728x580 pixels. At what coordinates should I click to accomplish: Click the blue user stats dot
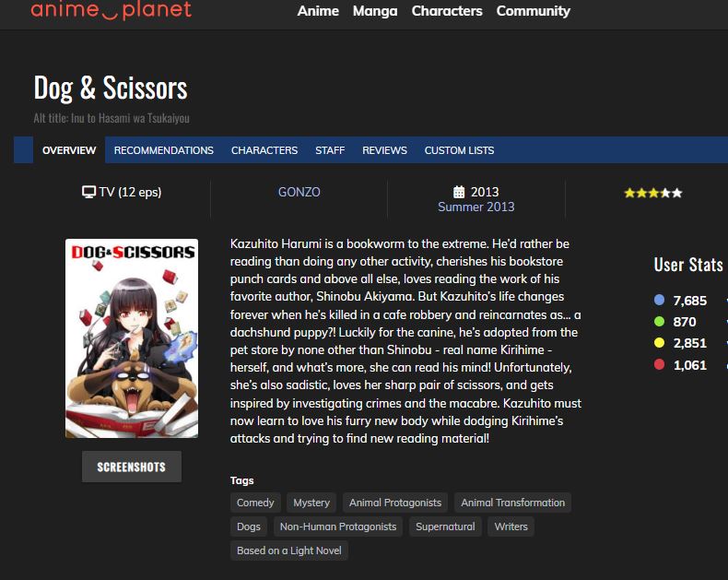tap(659, 300)
